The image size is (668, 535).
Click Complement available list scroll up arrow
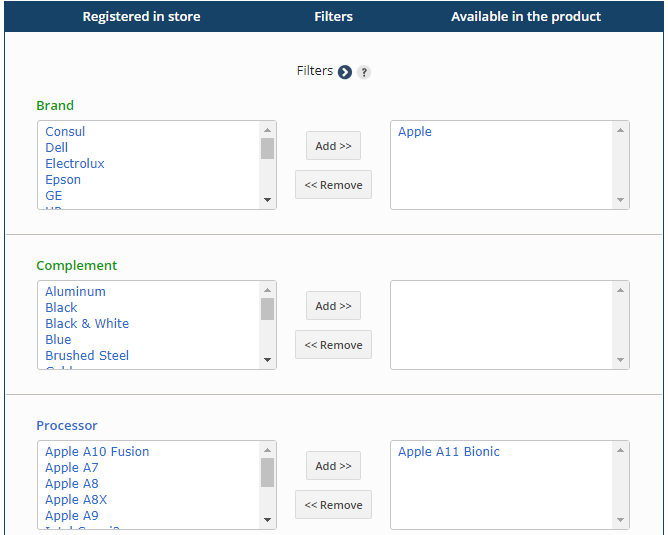point(620,290)
